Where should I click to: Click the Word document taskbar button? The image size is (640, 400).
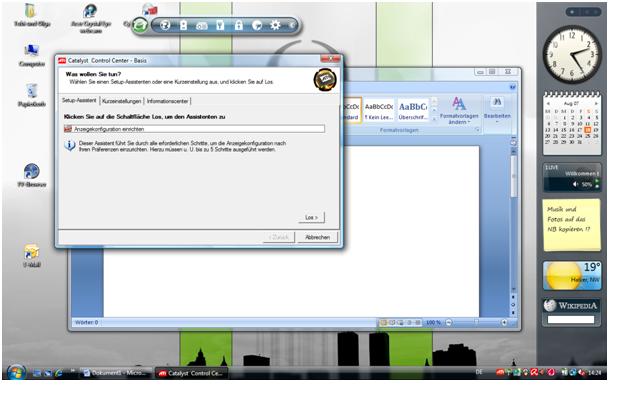coord(116,373)
